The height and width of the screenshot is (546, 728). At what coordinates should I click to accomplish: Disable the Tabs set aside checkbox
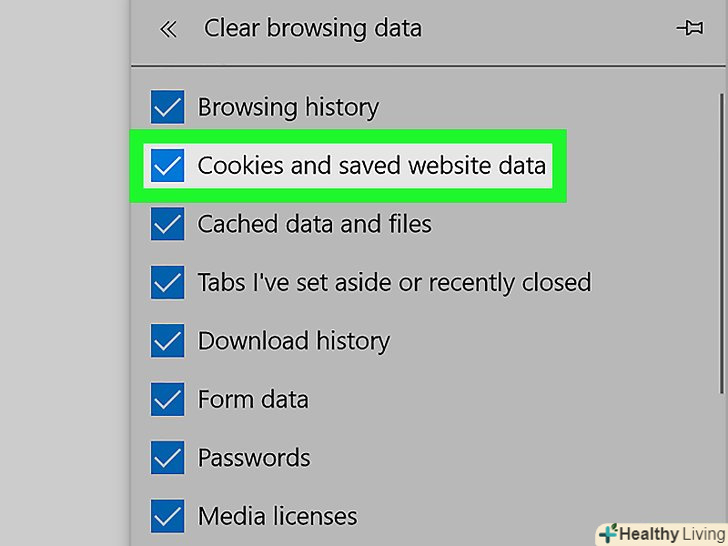pyautogui.click(x=167, y=283)
